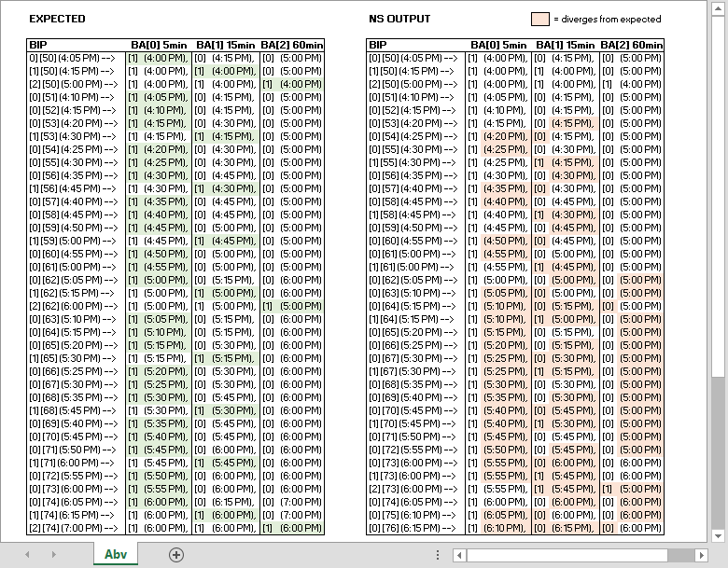Select the EXPECTED heading cell
This screenshot has width=728, height=568.
point(57,19)
